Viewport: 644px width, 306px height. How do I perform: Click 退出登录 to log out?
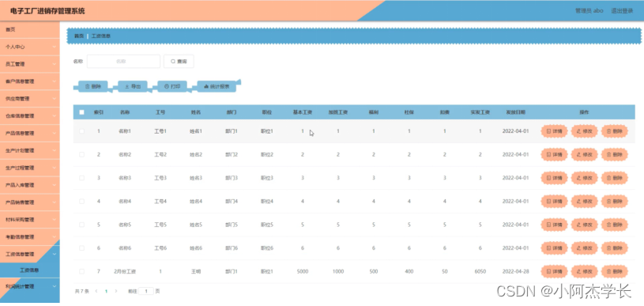(622, 11)
